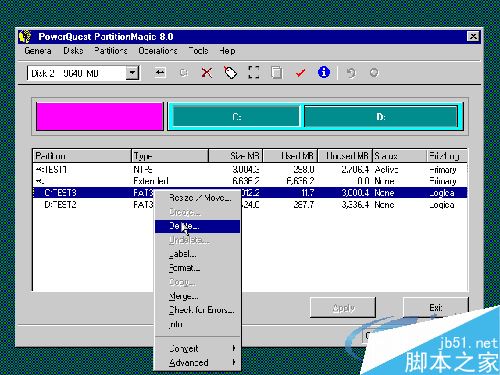
Task: Click the Apply button
Action: [343, 307]
